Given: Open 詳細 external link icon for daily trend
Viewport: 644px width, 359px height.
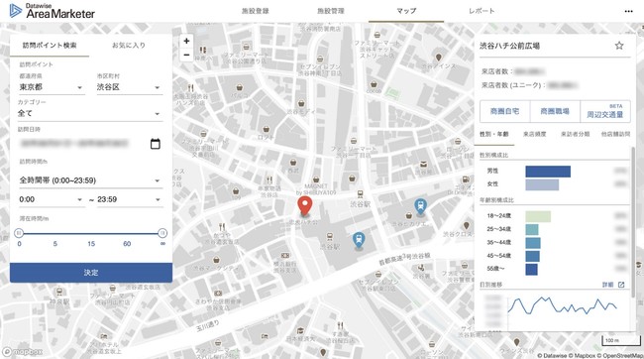Looking at the screenshot, I should (x=621, y=285).
